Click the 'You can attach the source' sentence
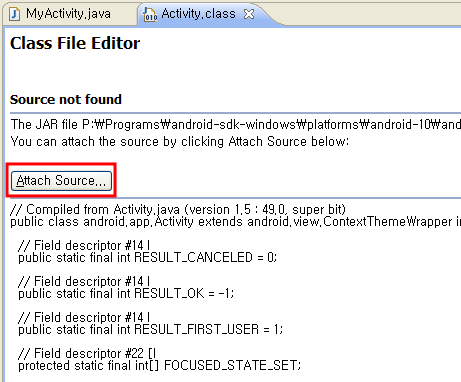This screenshot has height=382, width=461. (x=180, y=142)
